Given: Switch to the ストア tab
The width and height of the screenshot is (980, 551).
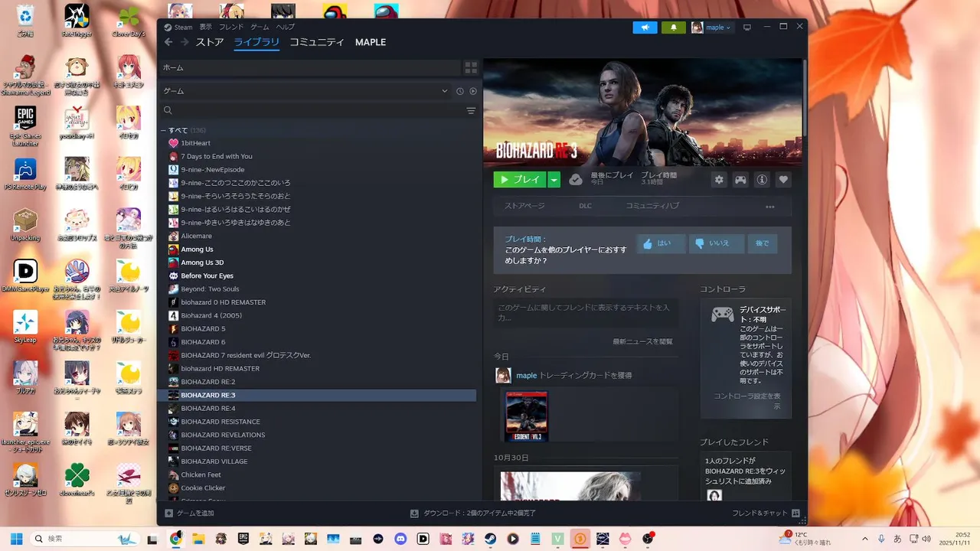Looking at the screenshot, I should click(210, 42).
